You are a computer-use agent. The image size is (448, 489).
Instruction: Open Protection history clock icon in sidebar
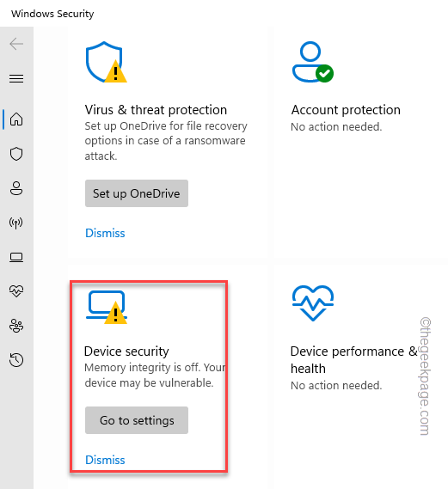pos(16,360)
